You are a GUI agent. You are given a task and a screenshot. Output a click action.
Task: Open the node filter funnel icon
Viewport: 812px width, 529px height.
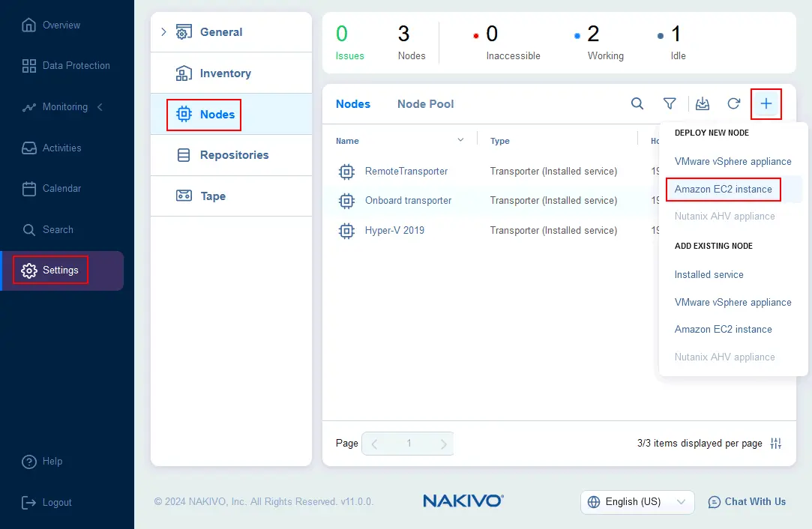point(670,103)
